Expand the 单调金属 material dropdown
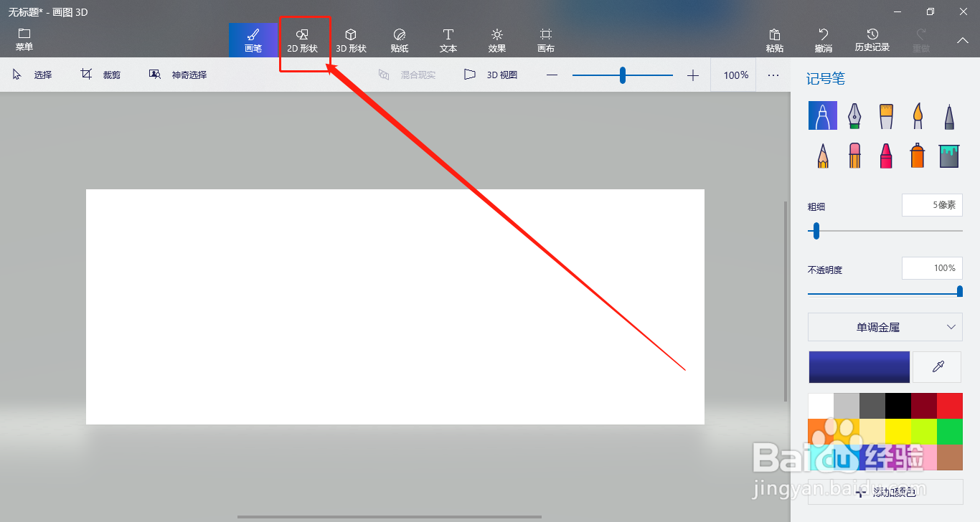Screen dimensions: 980x522 pyautogui.click(x=885, y=327)
